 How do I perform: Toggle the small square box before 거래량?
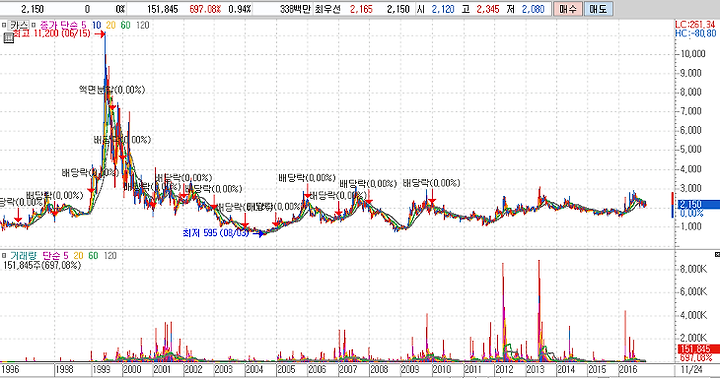tap(4, 256)
